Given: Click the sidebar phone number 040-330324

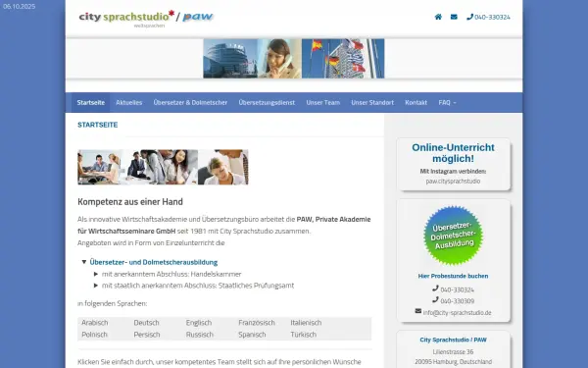Looking at the screenshot, I should click(457, 289).
